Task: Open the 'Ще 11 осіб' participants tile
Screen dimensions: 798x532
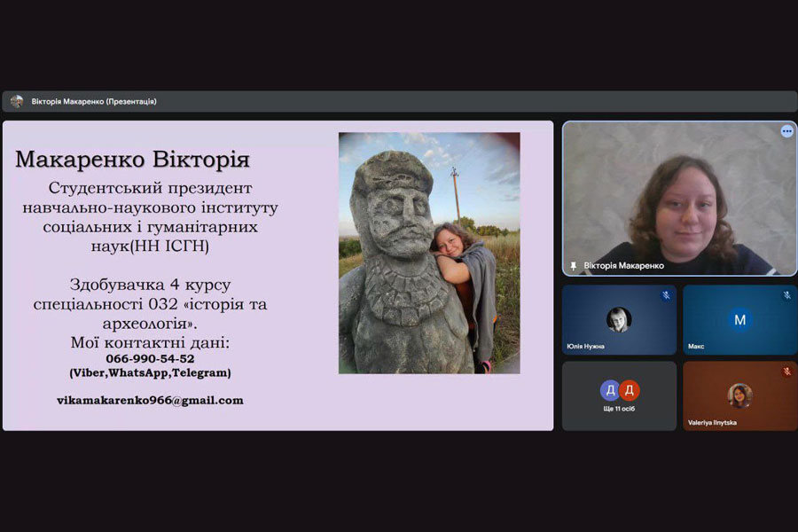Action: [x=620, y=396]
